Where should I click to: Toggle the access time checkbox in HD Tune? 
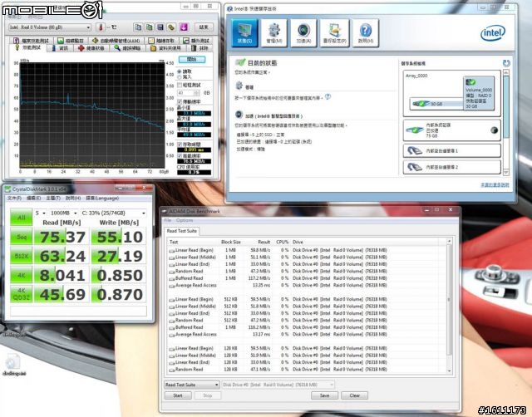tap(180, 145)
